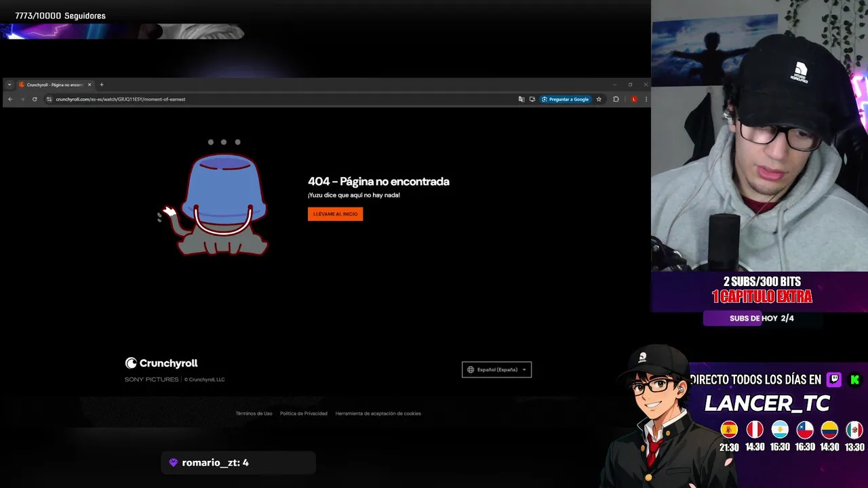Click the © Crunchyroll, LLC text
This screenshot has height=488, width=868.
204,380
